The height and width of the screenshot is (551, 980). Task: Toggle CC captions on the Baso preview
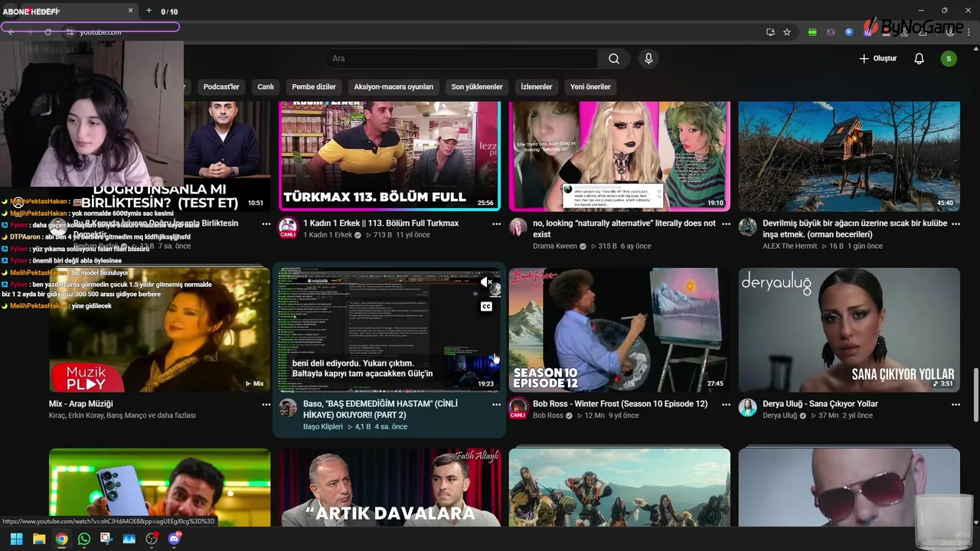pyautogui.click(x=486, y=307)
